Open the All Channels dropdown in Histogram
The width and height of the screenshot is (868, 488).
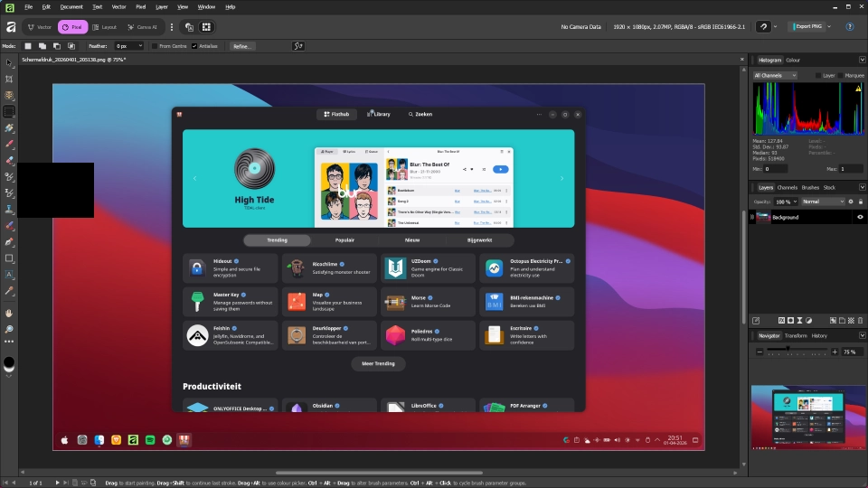click(x=775, y=76)
